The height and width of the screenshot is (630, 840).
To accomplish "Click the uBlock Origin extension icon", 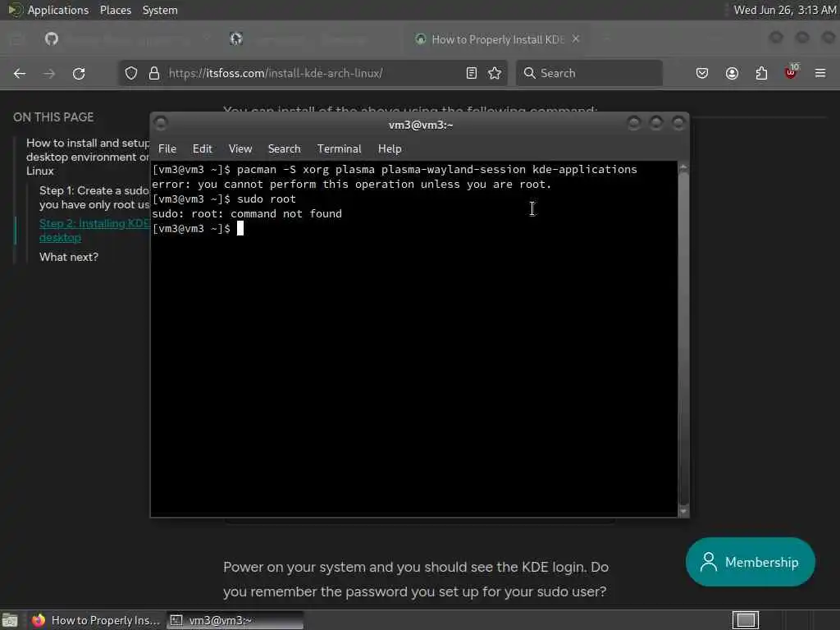I will 791,72.
